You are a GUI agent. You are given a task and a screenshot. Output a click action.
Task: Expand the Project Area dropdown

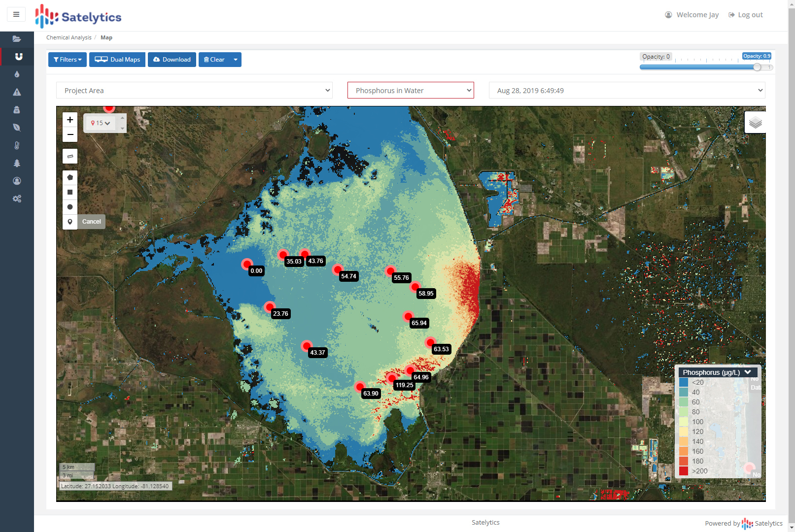pos(194,91)
